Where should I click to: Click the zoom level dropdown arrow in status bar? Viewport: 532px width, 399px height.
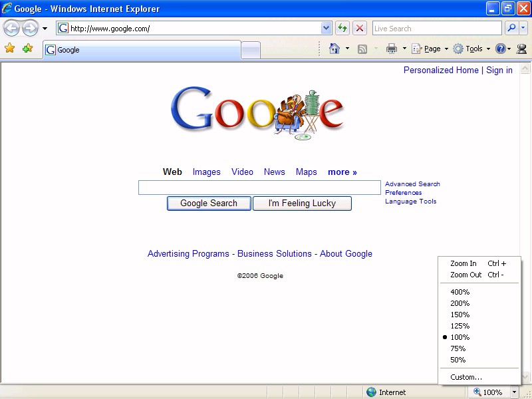(x=514, y=392)
